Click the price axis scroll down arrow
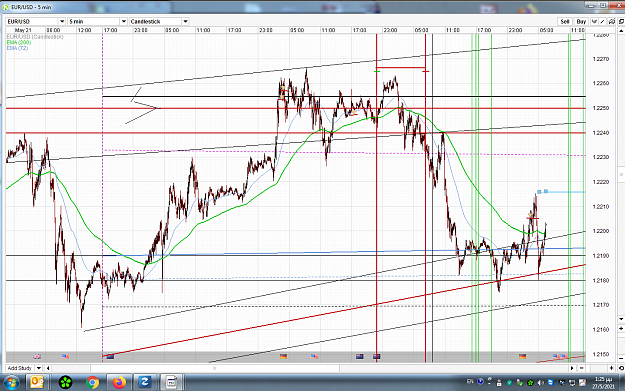The image size is (625, 391). coord(621,319)
